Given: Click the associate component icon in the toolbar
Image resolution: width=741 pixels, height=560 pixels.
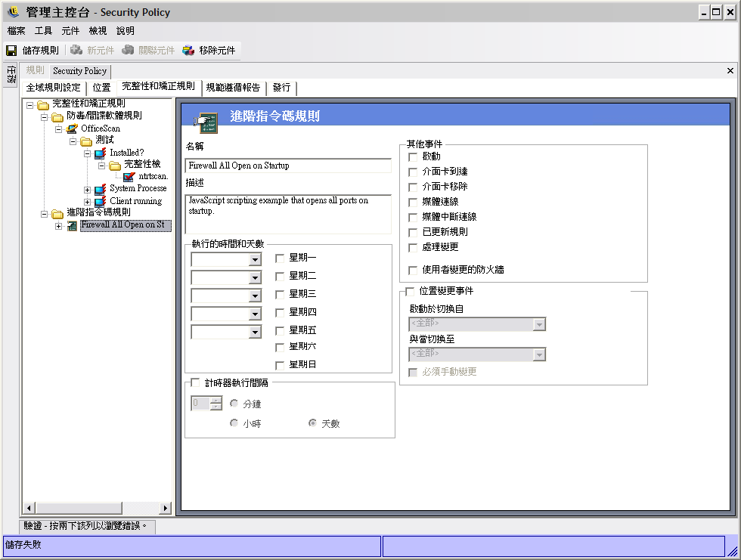Looking at the screenshot, I should (128, 50).
